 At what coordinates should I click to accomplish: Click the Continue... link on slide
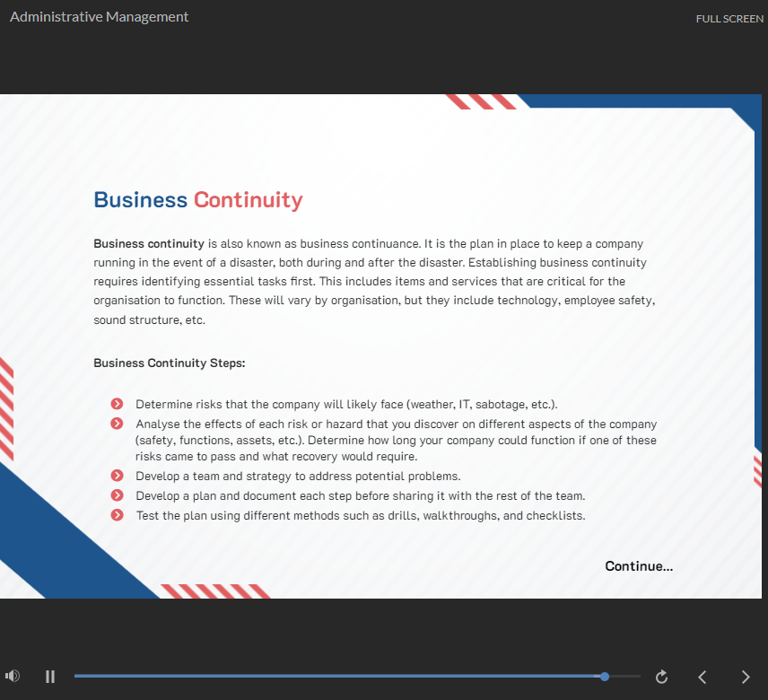639,565
